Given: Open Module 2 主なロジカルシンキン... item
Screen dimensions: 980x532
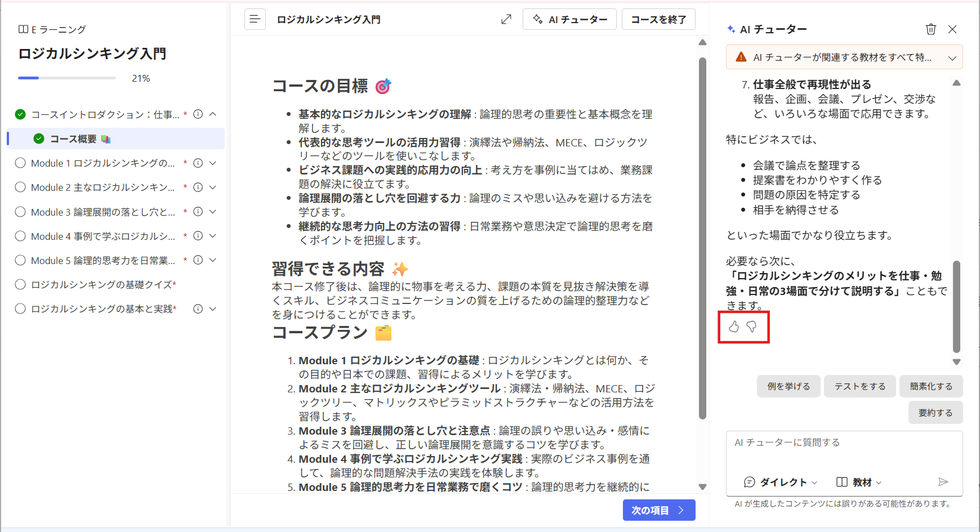Looking at the screenshot, I should tap(103, 187).
